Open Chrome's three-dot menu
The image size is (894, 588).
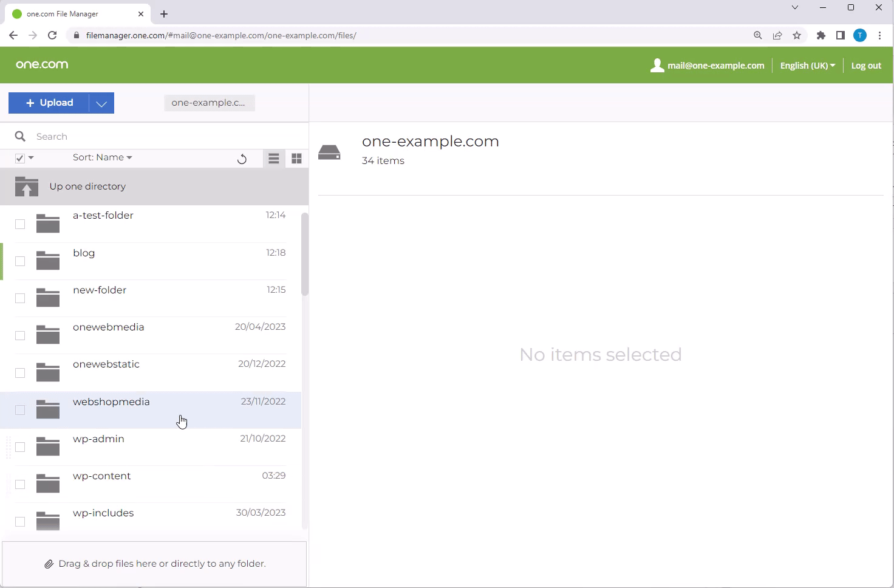tap(880, 35)
